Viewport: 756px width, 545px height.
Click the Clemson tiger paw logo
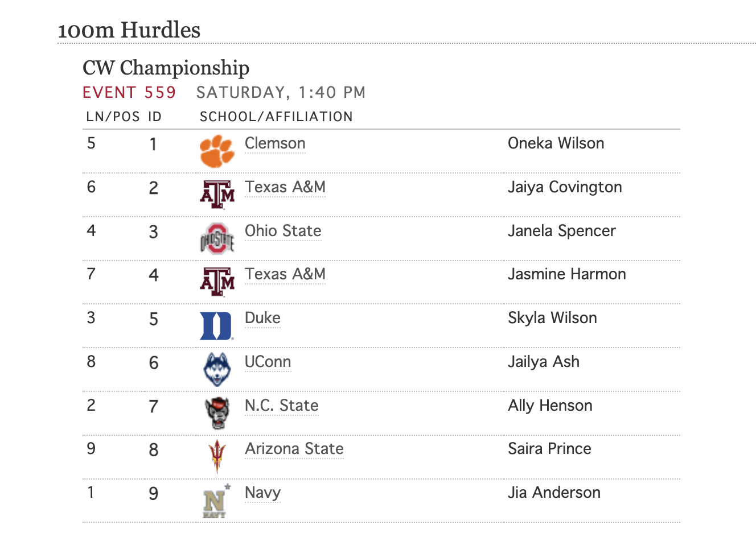click(217, 151)
